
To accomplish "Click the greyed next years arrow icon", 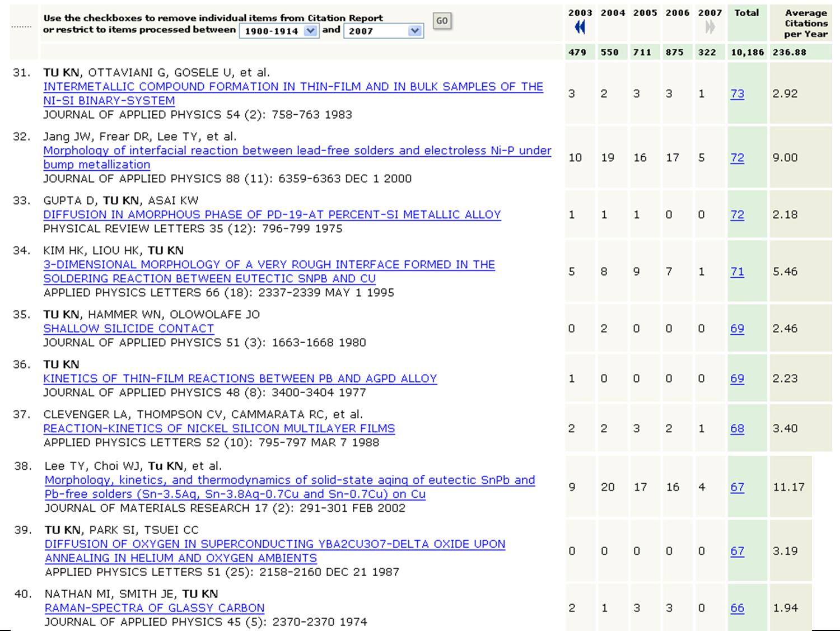I will pos(710,26).
